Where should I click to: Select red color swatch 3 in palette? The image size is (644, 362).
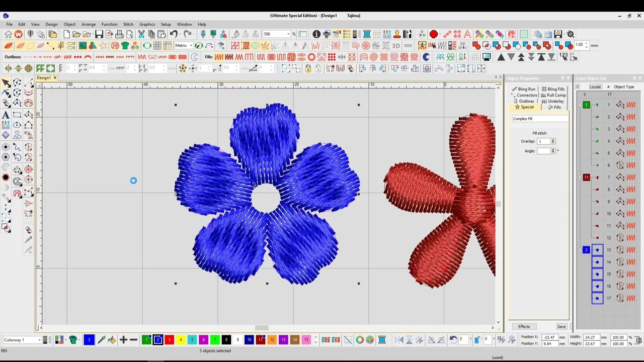pos(169,340)
